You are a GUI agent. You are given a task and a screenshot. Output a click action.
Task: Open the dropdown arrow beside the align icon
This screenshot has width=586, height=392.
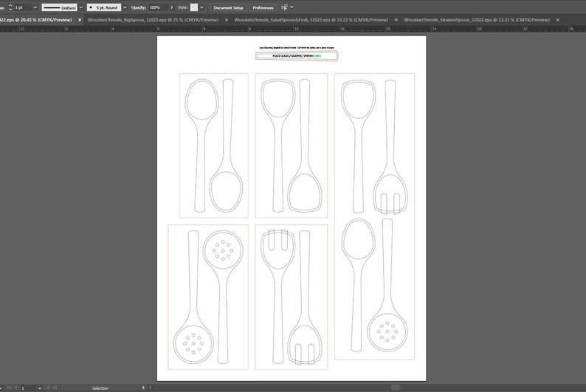[292, 7]
